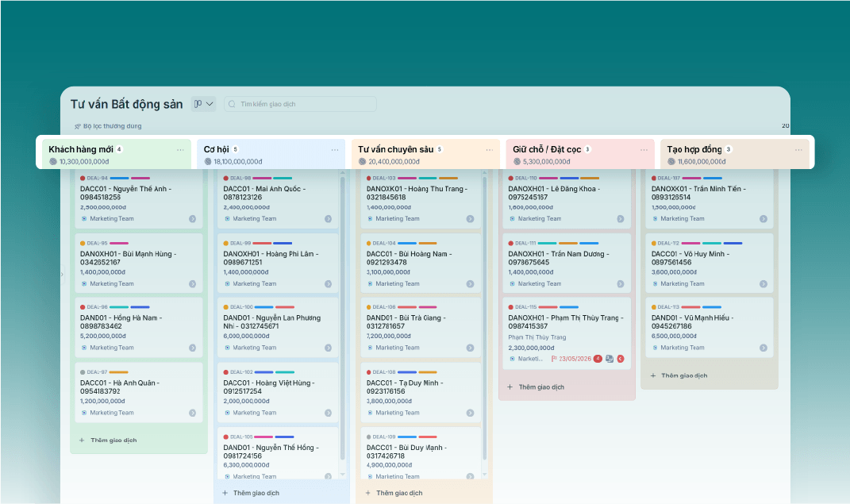Open arrow icon on Lê Đăng Khoa card
This screenshot has width=850, height=504.
point(620,219)
